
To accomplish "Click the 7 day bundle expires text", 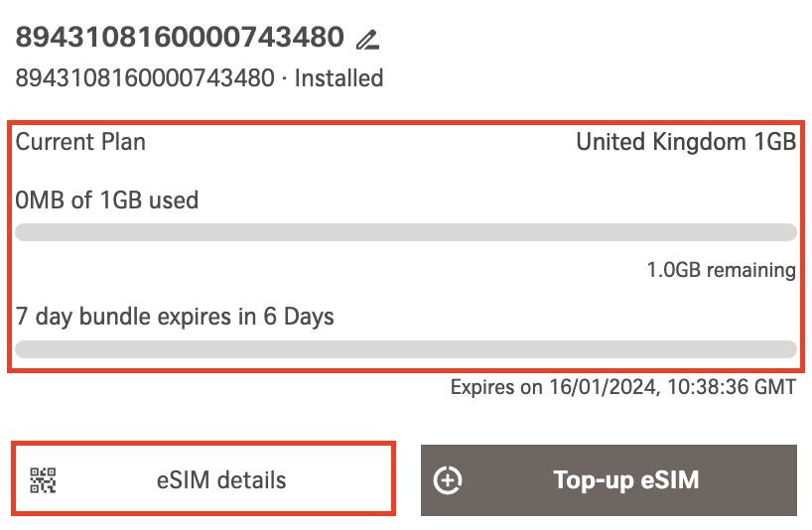I will point(175,318).
